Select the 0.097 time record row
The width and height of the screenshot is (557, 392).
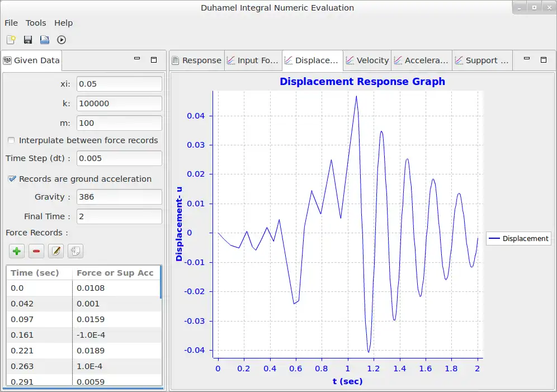coord(39,319)
